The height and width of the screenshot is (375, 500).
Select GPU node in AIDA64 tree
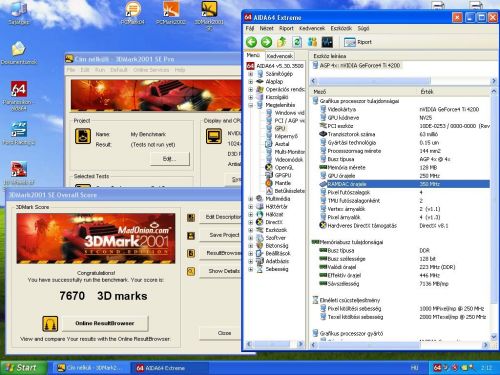pos(280,128)
